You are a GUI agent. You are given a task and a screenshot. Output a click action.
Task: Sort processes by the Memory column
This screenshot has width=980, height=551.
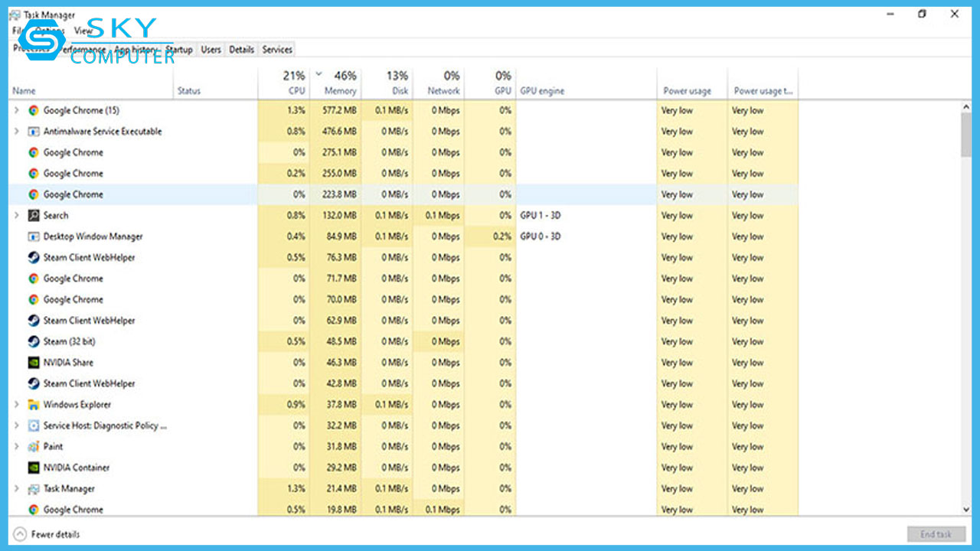click(339, 83)
